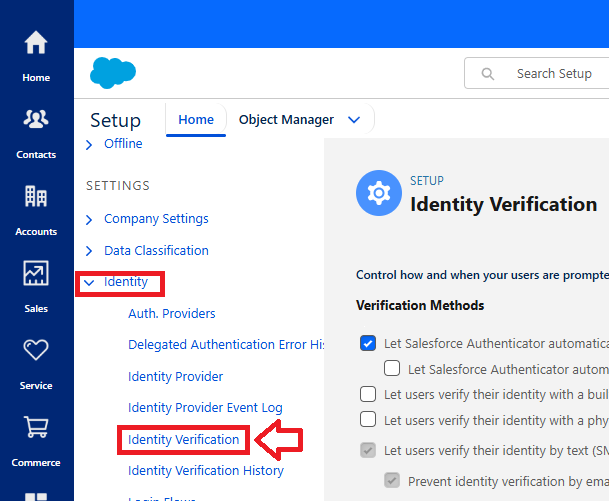Open the Sales chart icon

pos(36,285)
